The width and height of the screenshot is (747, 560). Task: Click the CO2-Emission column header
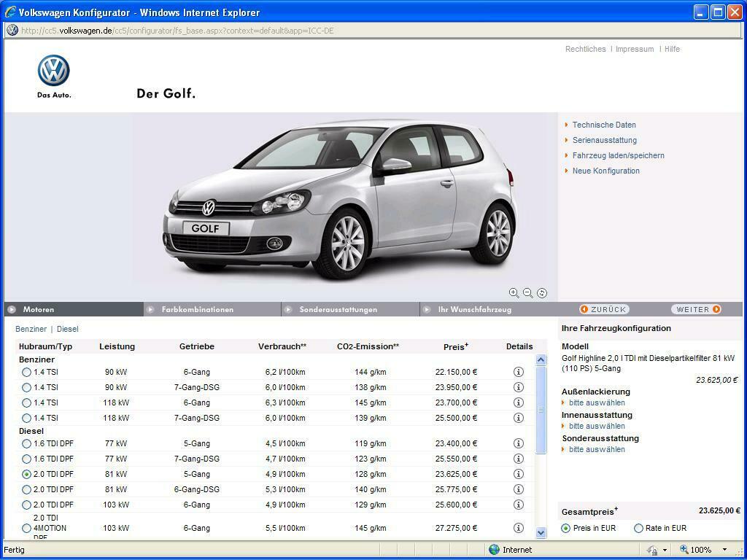[x=368, y=346]
